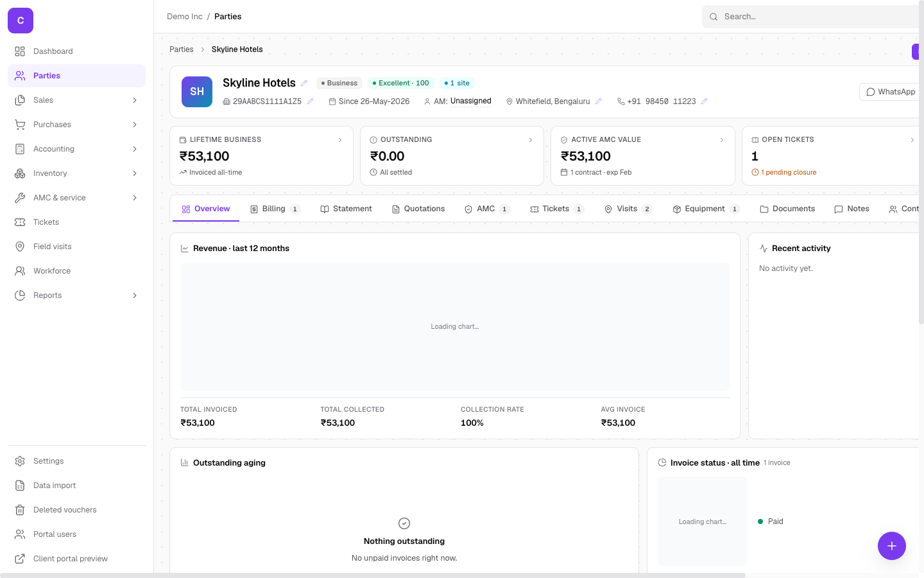Edit the Whitefield, Bengaluru address pencil

click(599, 101)
